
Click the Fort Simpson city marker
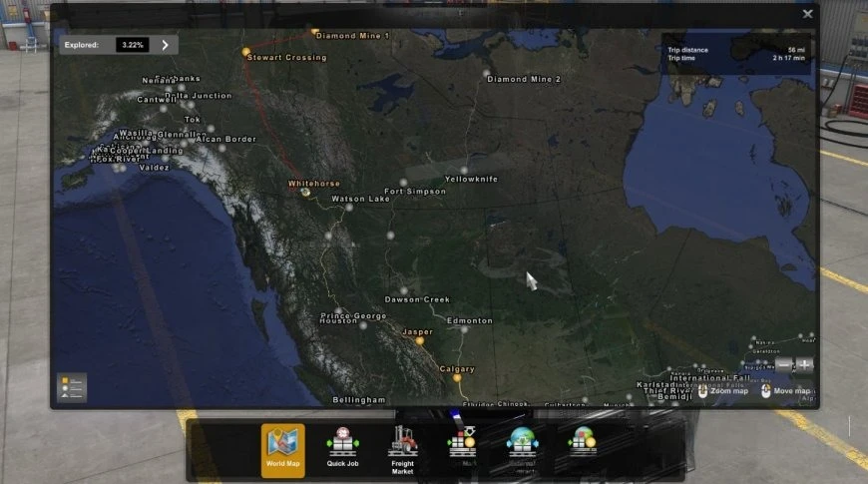(x=403, y=183)
